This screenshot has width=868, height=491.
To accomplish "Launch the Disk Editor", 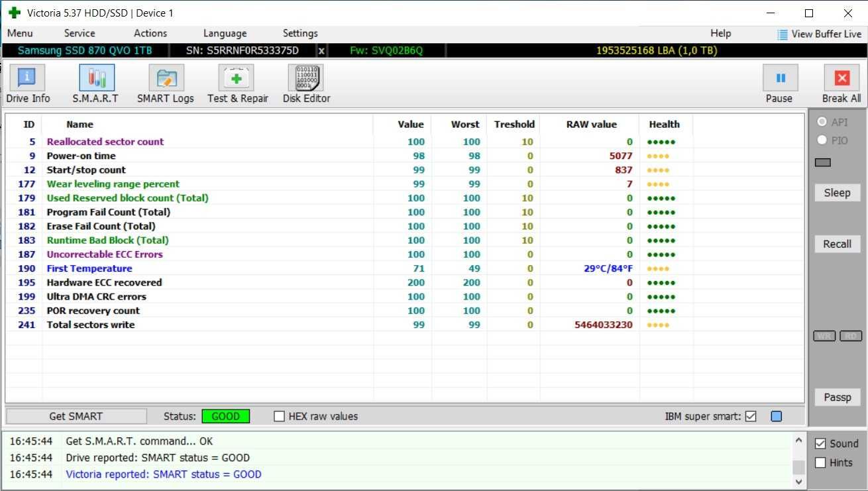I will pyautogui.click(x=306, y=84).
